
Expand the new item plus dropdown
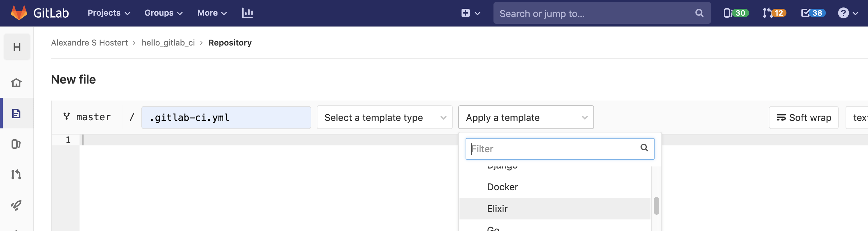(x=470, y=13)
